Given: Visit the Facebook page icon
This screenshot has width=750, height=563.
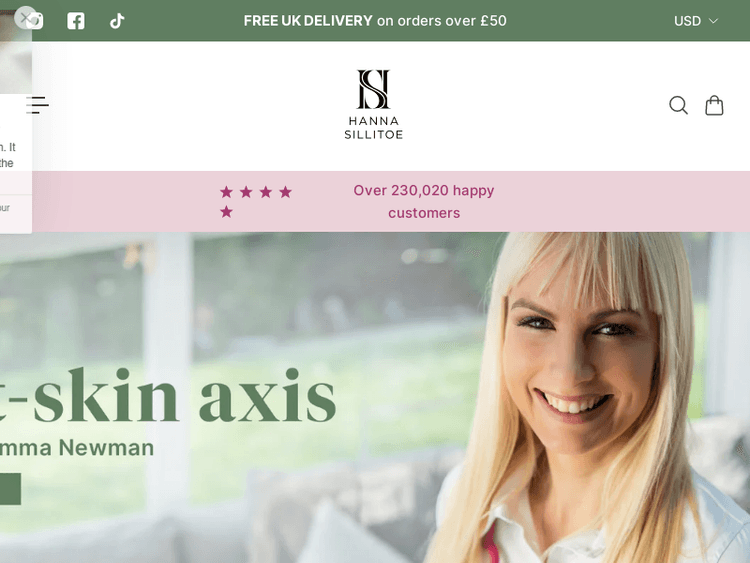Looking at the screenshot, I should point(76,21).
